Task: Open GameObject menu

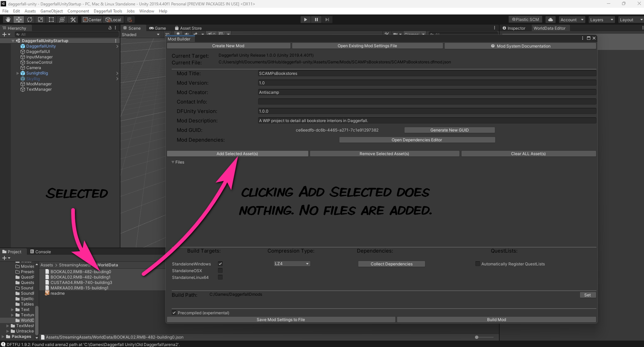Action: [52, 11]
